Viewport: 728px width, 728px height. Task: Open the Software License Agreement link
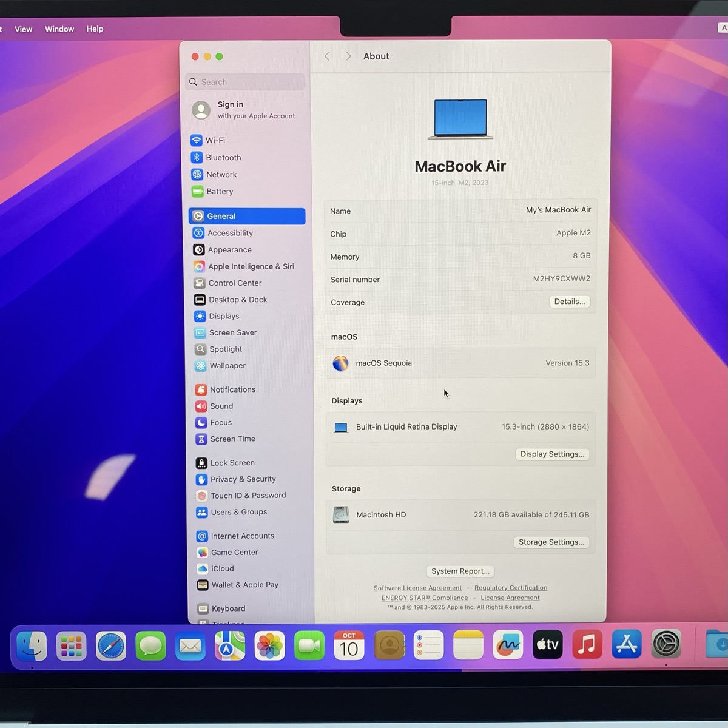(x=417, y=588)
